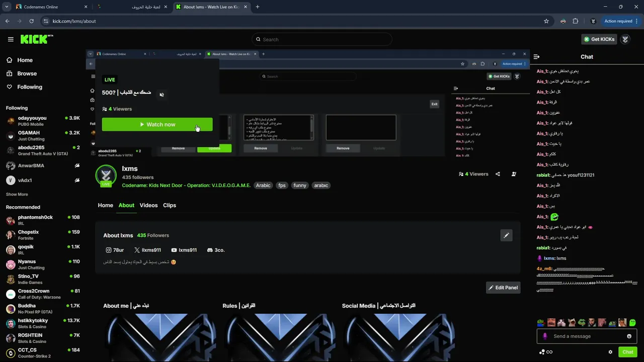Open the Discord link 3co.

[215, 250]
